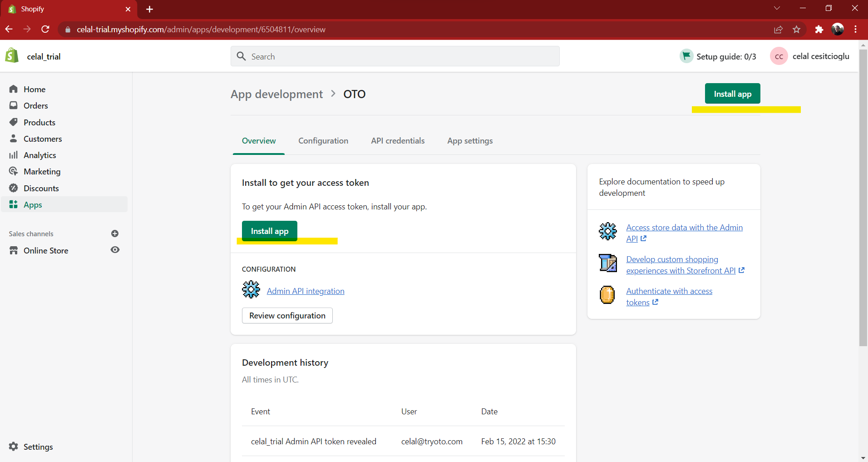The height and width of the screenshot is (462, 868).
Task: Open browser extensions puzzle icon
Action: 819,30
